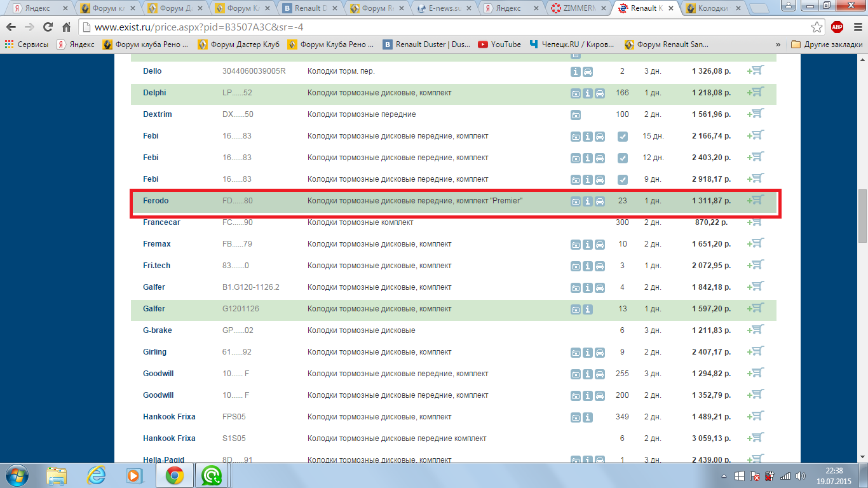Add Dextrim brake pads to cart
The height and width of the screenshot is (488, 868).
click(x=756, y=114)
